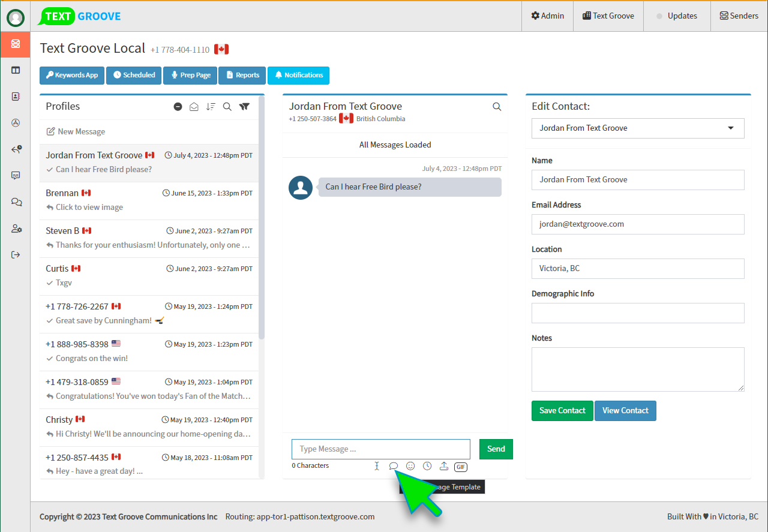Click the Notes text area

coord(638,369)
